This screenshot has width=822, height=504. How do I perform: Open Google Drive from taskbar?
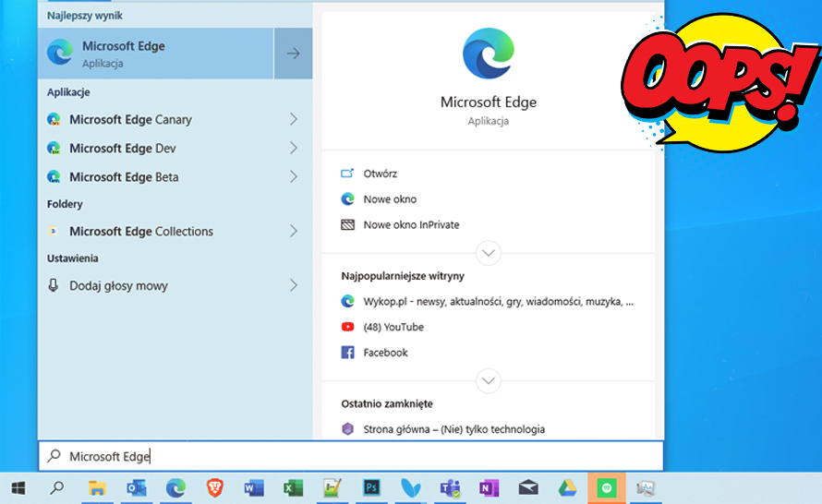(x=567, y=488)
